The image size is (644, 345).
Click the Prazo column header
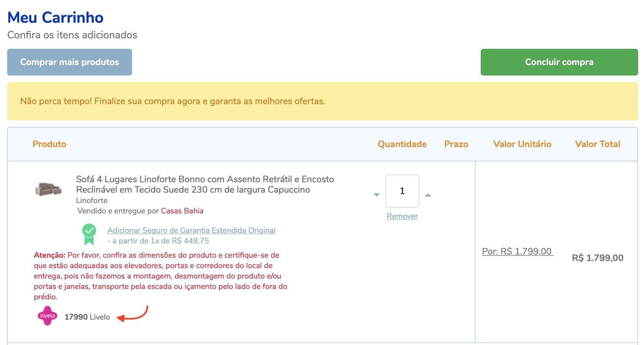[456, 144]
